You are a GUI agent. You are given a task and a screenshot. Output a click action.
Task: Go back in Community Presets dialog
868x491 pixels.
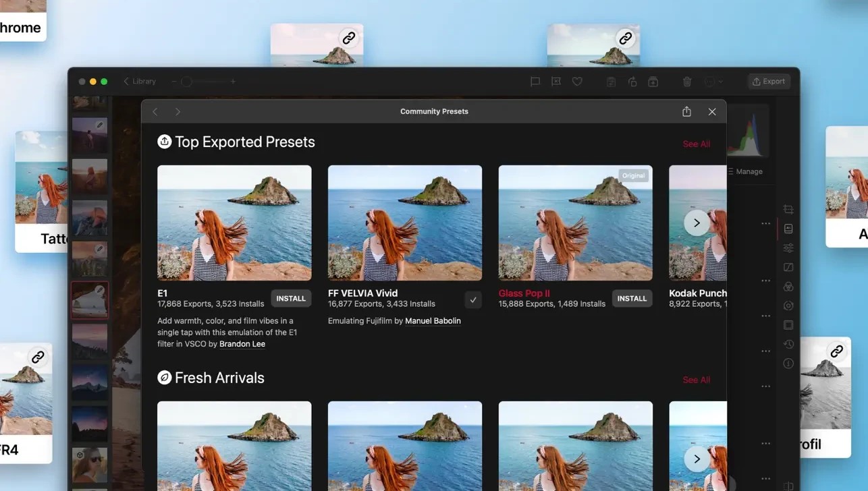tap(155, 112)
